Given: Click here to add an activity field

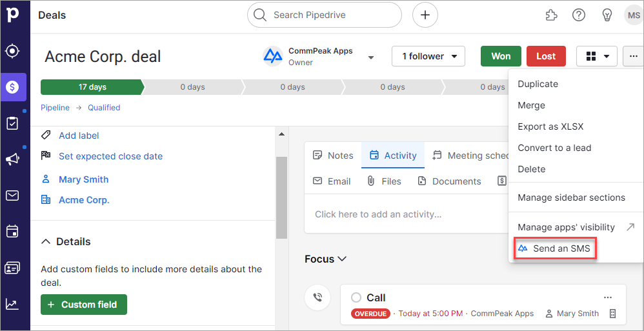Looking at the screenshot, I should coord(407,214).
